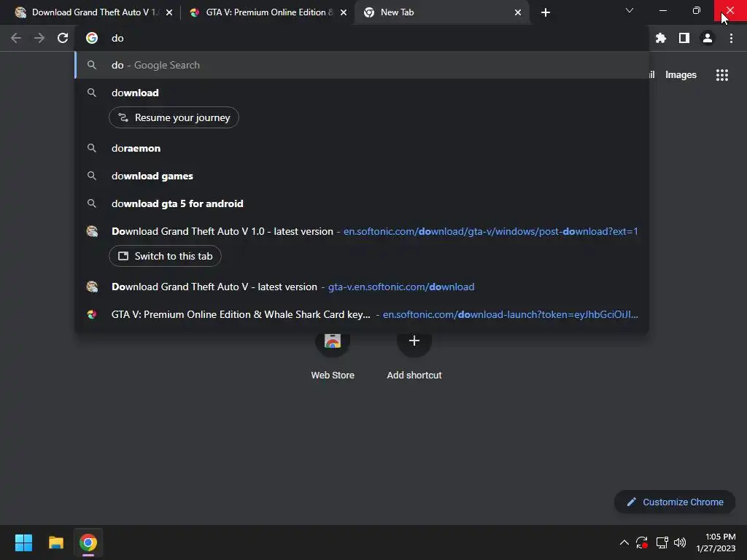Viewport: 747px width, 560px height.
Task: Open the clock showing 1:05 PM
Action: [716, 542]
